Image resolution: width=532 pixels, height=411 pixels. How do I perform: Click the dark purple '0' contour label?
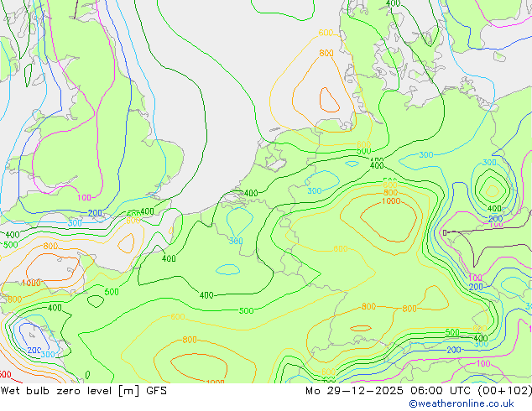pyautogui.click(x=445, y=232)
